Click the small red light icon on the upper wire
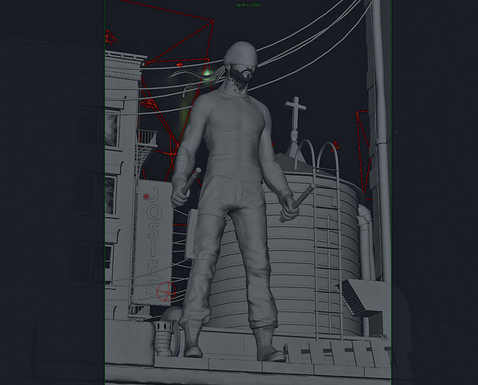 pos(179,64)
